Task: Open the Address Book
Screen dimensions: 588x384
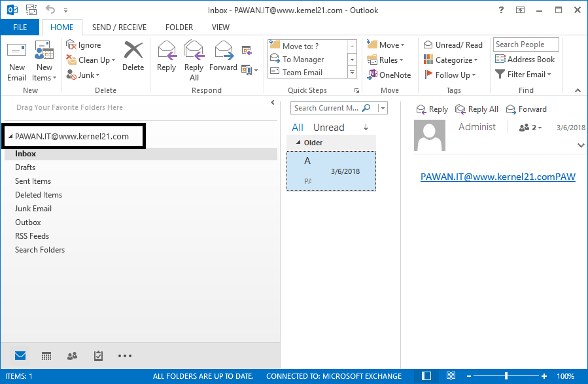Action: coord(525,60)
